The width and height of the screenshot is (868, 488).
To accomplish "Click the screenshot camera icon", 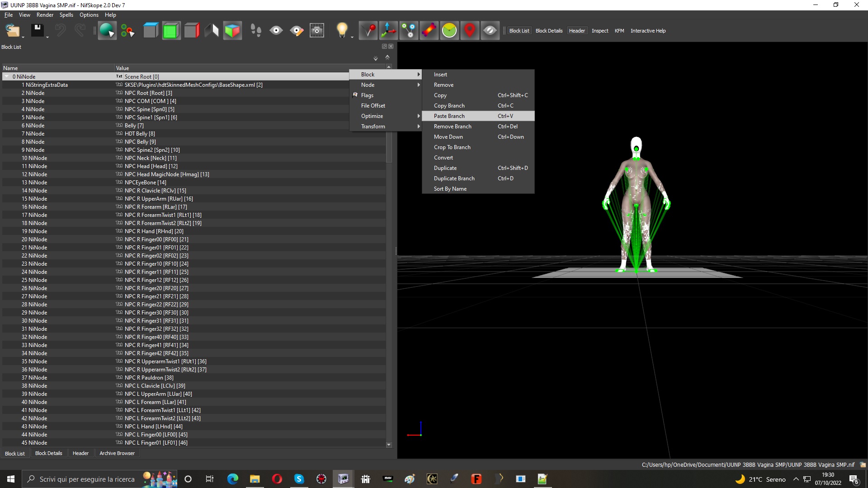I will click(317, 31).
